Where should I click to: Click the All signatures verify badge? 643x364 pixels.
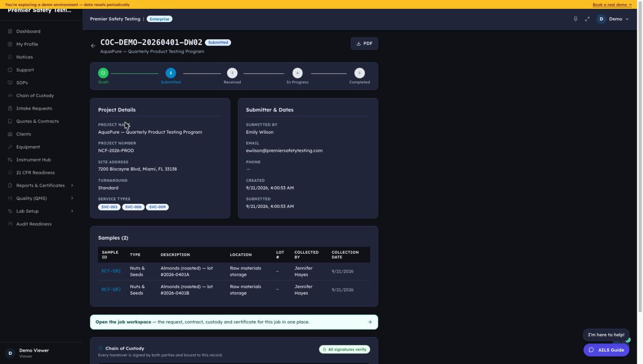pyautogui.click(x=344, y=349)
